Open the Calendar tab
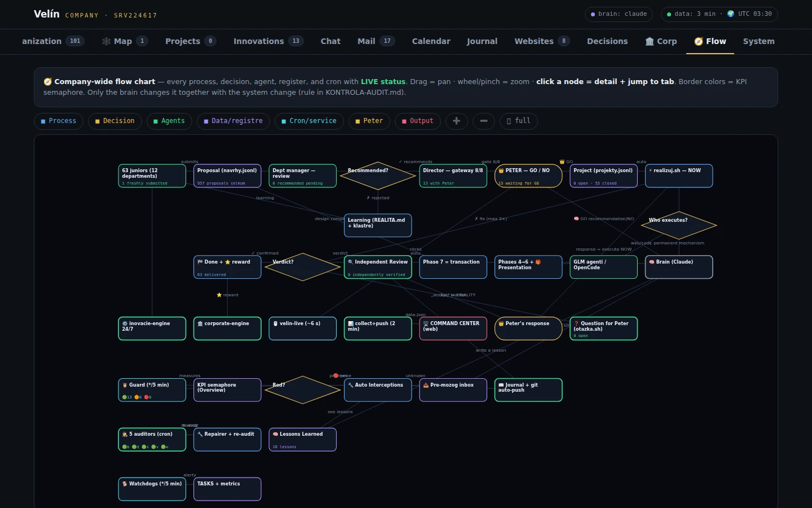Image resolution: width=812 pixels, height=508 pixels. tap(431, 41)
